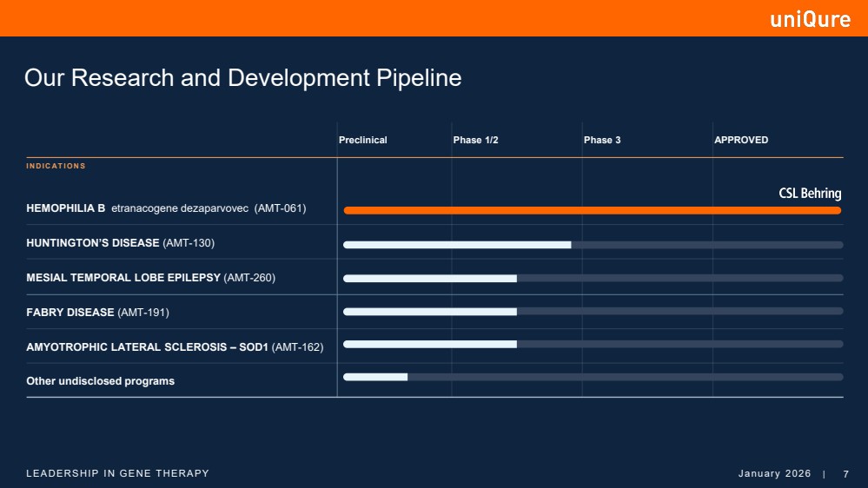Click the 'Other undisclosed programs' label
This screenshot has height=488, width=868.
[x=100, y=381]
